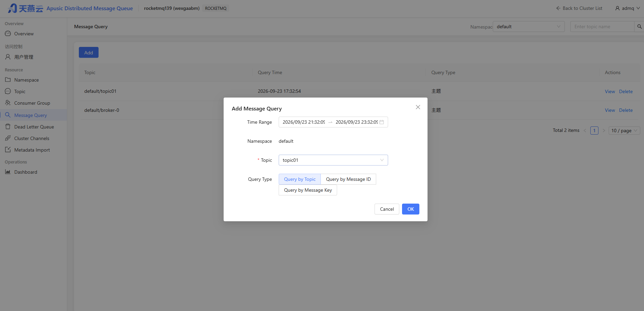Click the Add button

pos(89,52)
